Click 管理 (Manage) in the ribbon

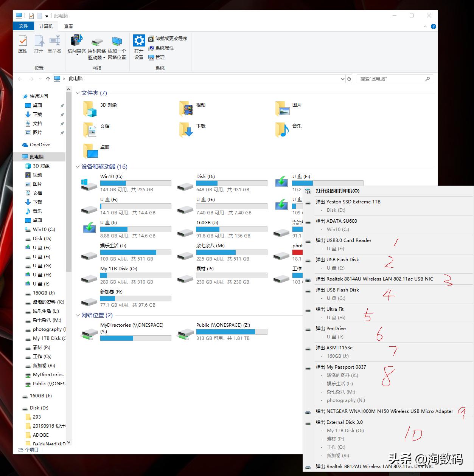156,57
